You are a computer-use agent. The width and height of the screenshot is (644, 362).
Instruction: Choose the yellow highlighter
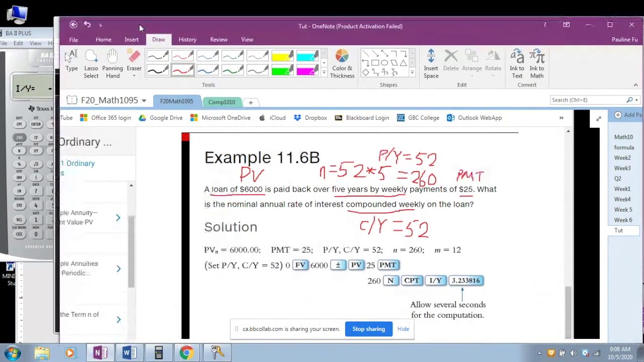282,56
